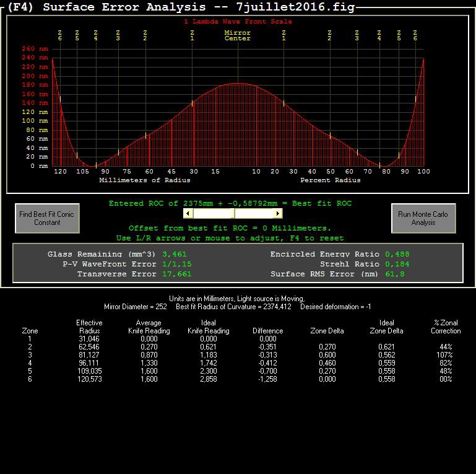Click the 100 percent radius axis label
This screenshot has height=474, width=476.
point(423,172)
